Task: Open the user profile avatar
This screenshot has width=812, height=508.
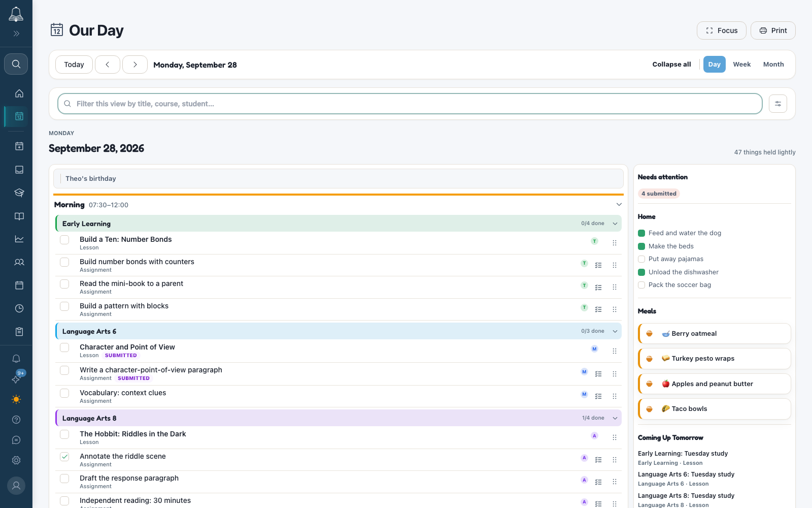Action: point(16,486)
